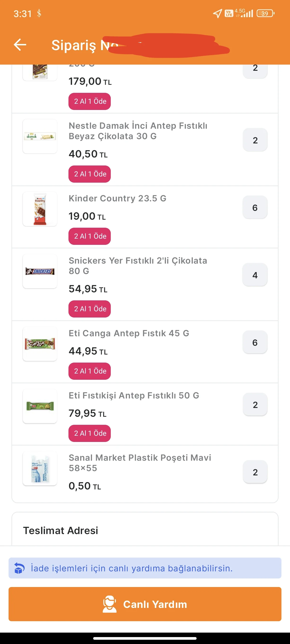Tap the Teslimat Adresi section header
Screen dimensions: 290x644
61,530
